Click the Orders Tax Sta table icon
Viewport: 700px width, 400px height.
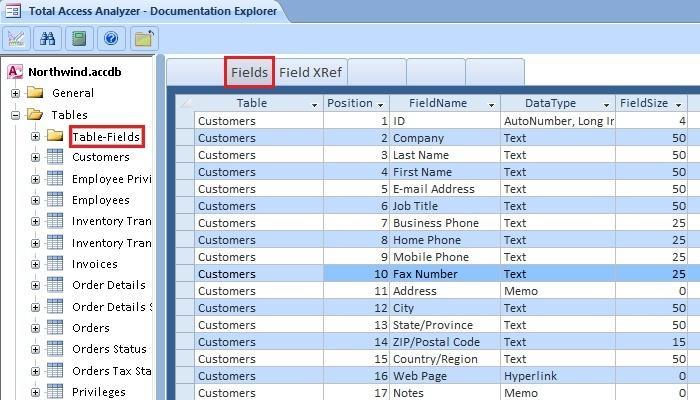[x=55, y=370]
